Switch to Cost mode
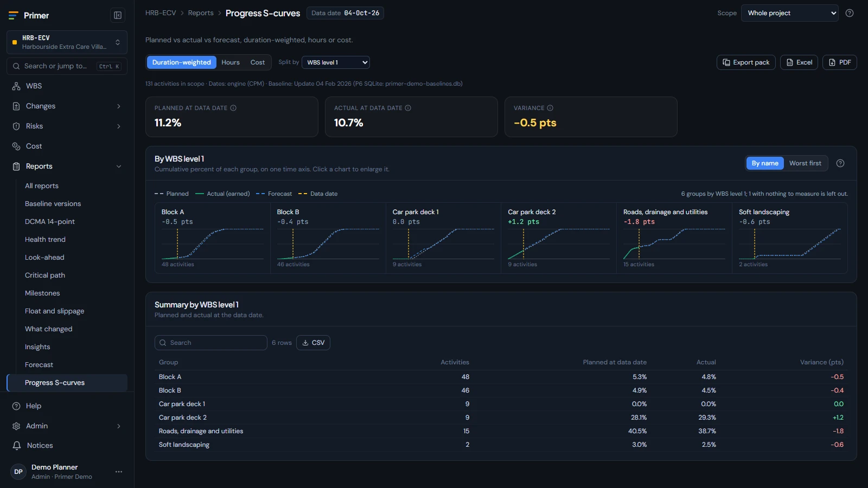 click(258, 62)
